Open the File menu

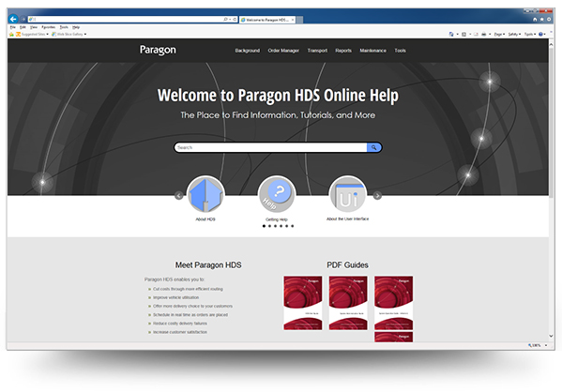13,27
